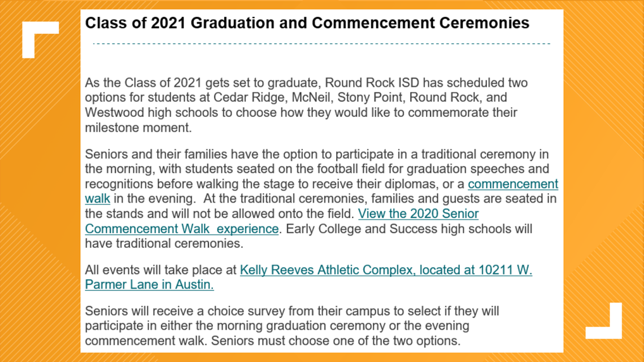Click the paragraph beginning "As the Class of 2021"
The height and width of the screenshot is (362, 644).
[x=306, y=105]
